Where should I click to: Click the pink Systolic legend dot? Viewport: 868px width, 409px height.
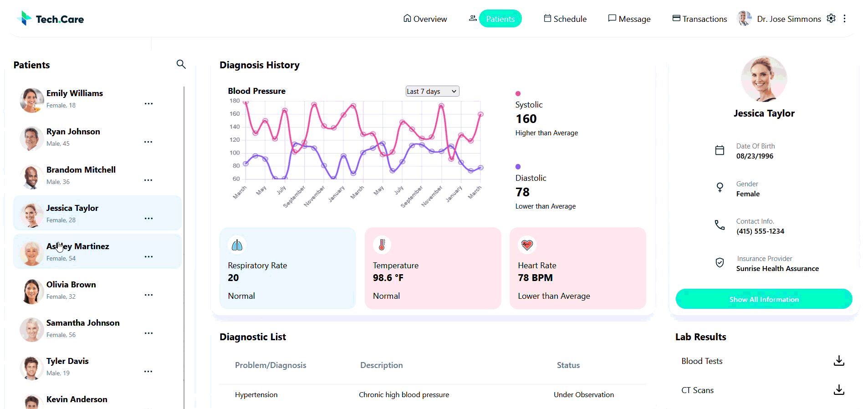tap(518, 93)
